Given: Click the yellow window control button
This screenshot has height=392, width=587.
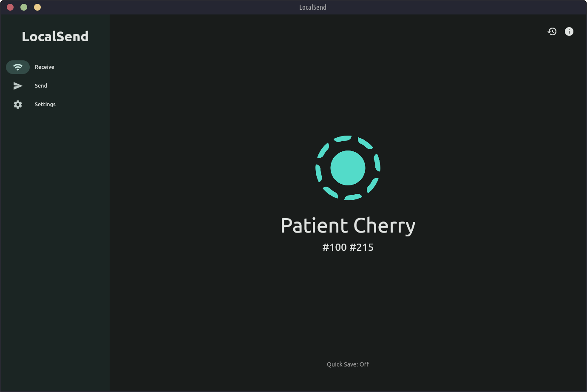Looking at the screenshot, I should coord(37,7).
